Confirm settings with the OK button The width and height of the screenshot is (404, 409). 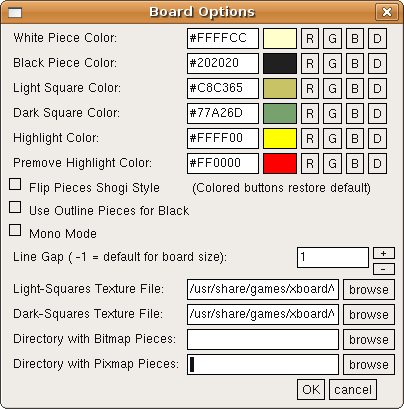[x=311, y=389]
